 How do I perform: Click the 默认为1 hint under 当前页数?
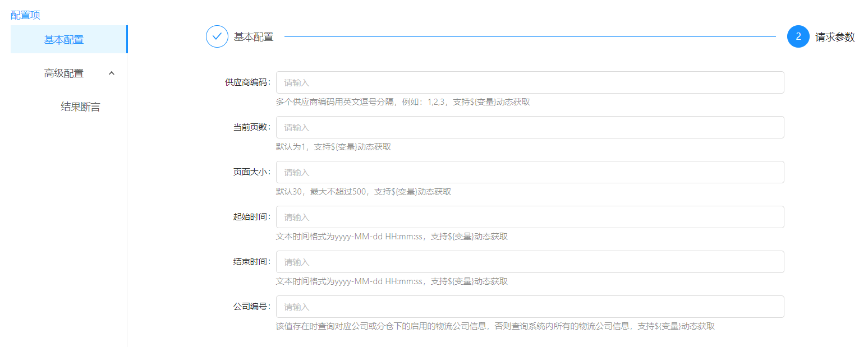333,147
